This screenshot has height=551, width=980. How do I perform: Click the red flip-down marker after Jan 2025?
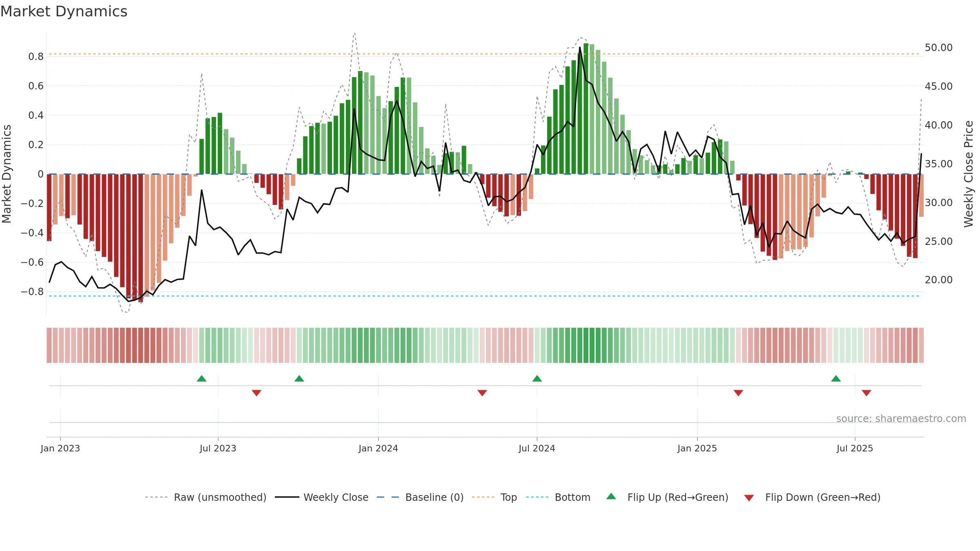738,393
